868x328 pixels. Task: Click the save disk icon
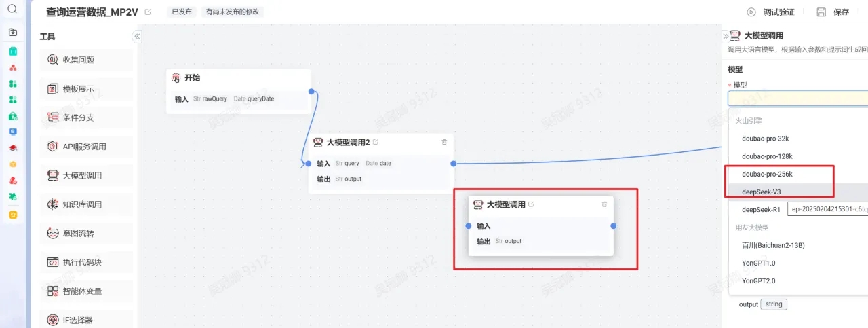click(x=821, y=12)
